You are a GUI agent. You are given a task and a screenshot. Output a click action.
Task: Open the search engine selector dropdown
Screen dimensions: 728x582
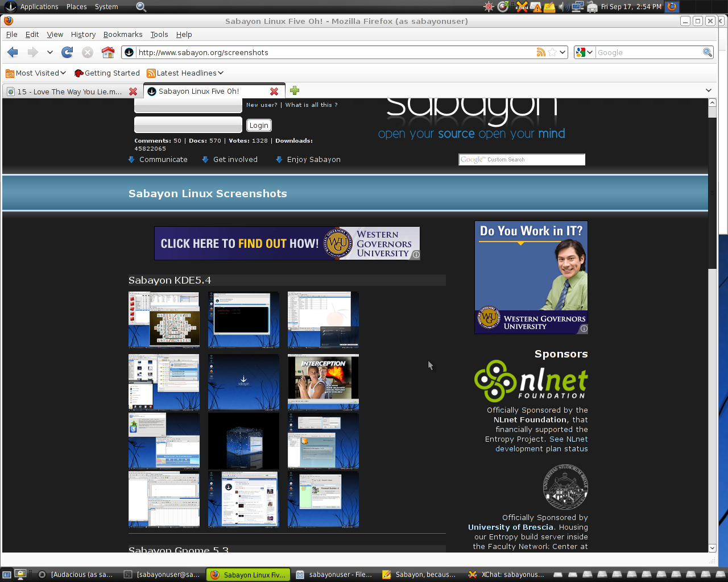(x=585, y=52)
